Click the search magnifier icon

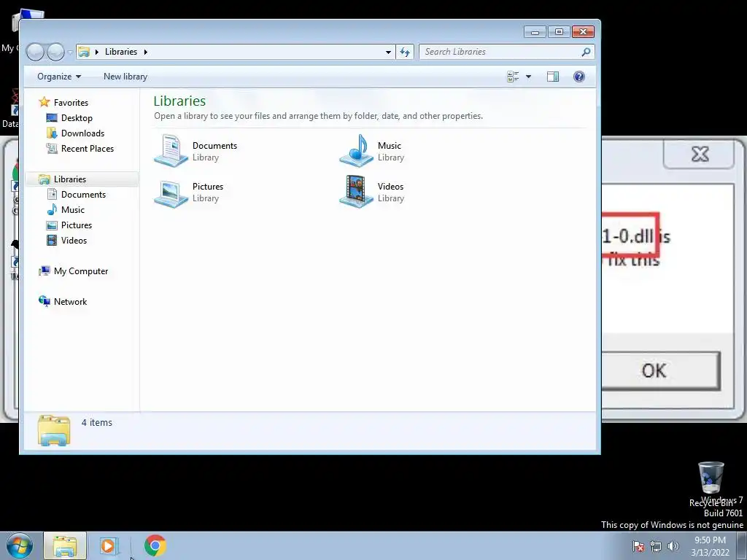[586, 52]
